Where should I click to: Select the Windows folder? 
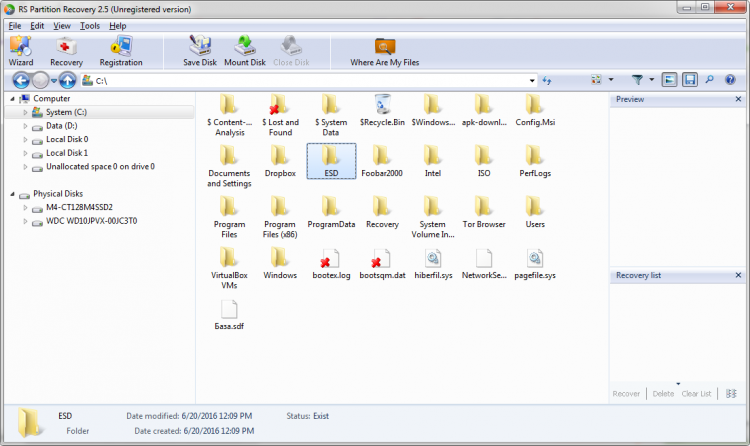(x=280, y=264)
